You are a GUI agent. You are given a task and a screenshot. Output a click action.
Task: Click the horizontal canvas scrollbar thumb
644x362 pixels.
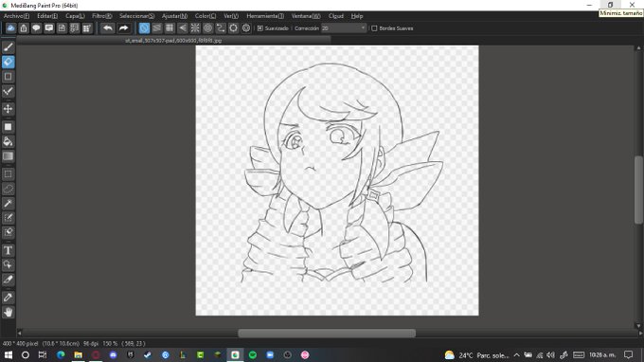tap(327, 333)
